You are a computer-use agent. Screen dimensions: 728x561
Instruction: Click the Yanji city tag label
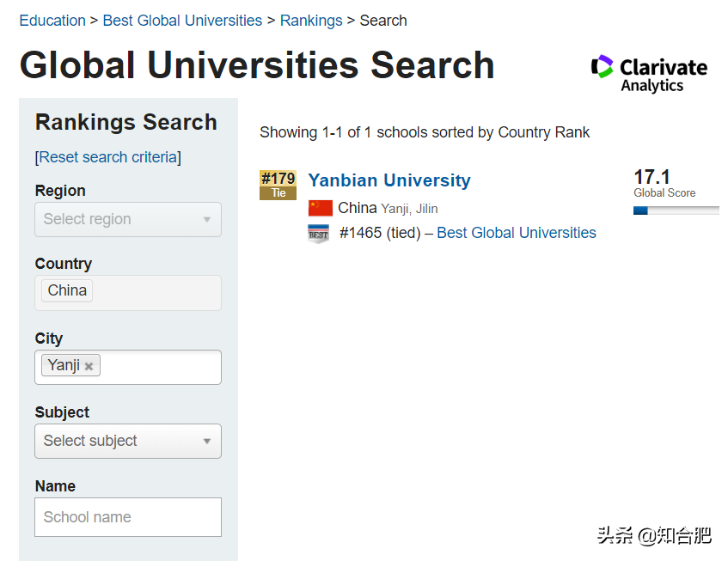click(64, 365)
